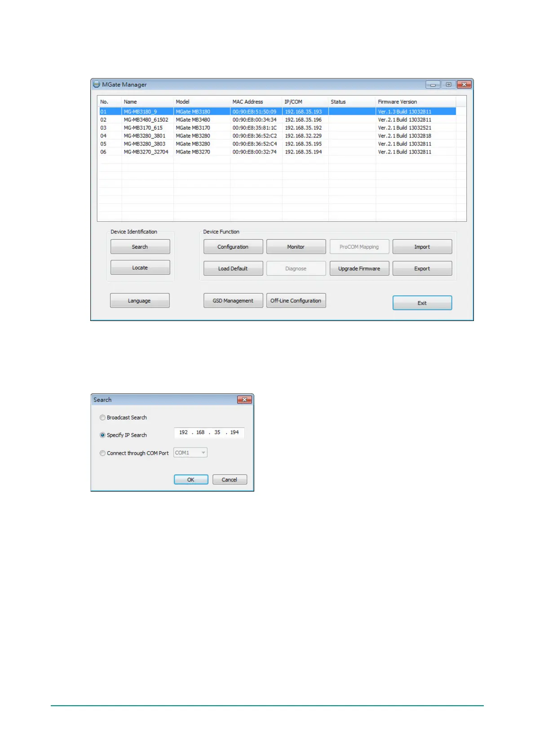
Task: Click firmware Ver.2.1 Build 13032818
Action: coord(404,136)
